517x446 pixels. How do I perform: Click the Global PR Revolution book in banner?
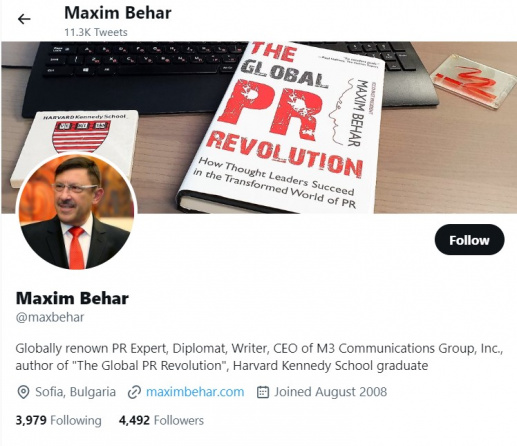click(x=280, y=128)
